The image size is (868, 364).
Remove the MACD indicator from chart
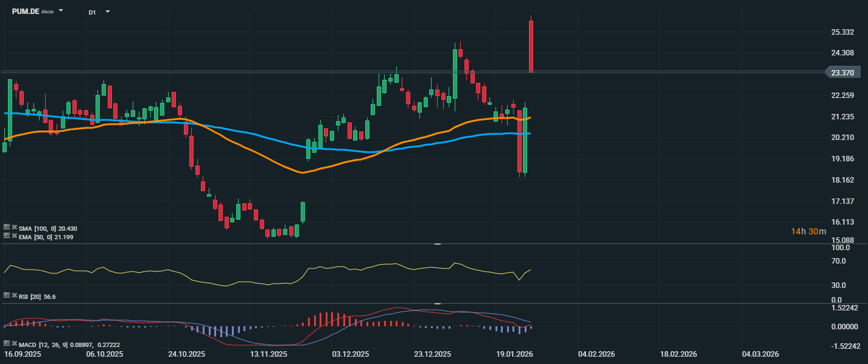pos(14,345)
